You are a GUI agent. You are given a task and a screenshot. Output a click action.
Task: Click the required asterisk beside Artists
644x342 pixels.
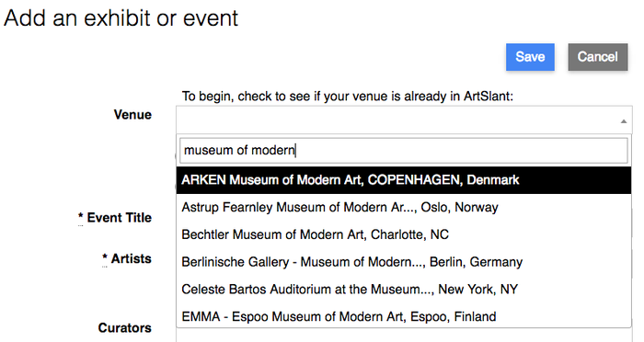(105, 257)
